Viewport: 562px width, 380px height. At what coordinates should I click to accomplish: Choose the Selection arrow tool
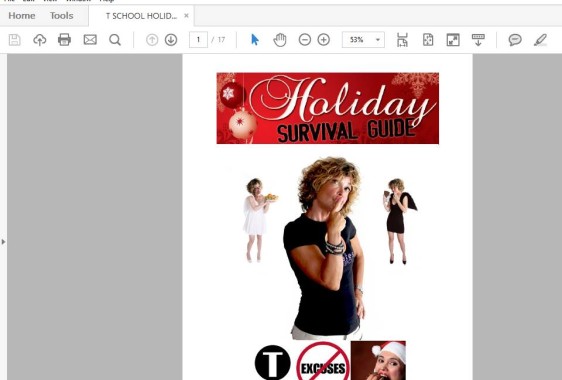tap(255, 40)
